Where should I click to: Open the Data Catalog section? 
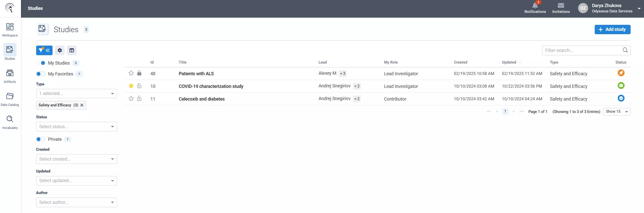pos(10,99)
